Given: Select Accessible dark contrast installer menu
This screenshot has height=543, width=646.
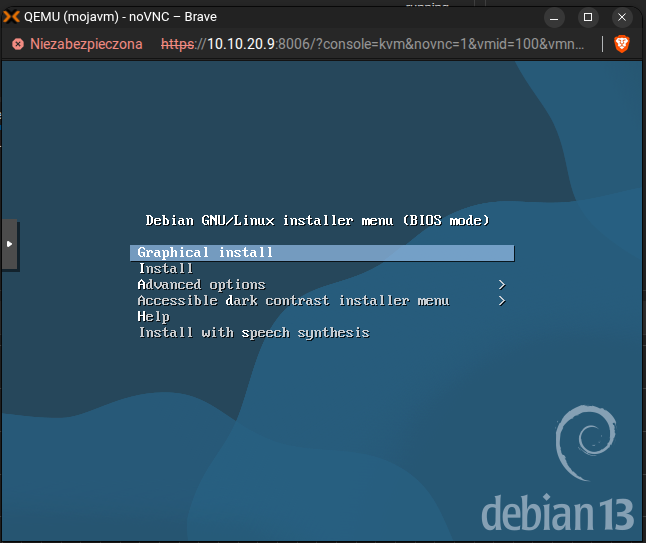Looking at the screenshot, I should point(293,301).
